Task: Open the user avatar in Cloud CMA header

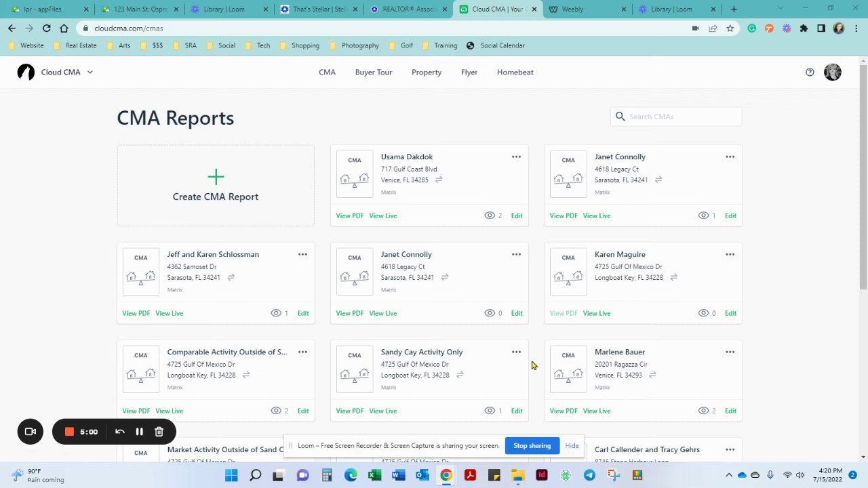Action: tap(833, 72)
